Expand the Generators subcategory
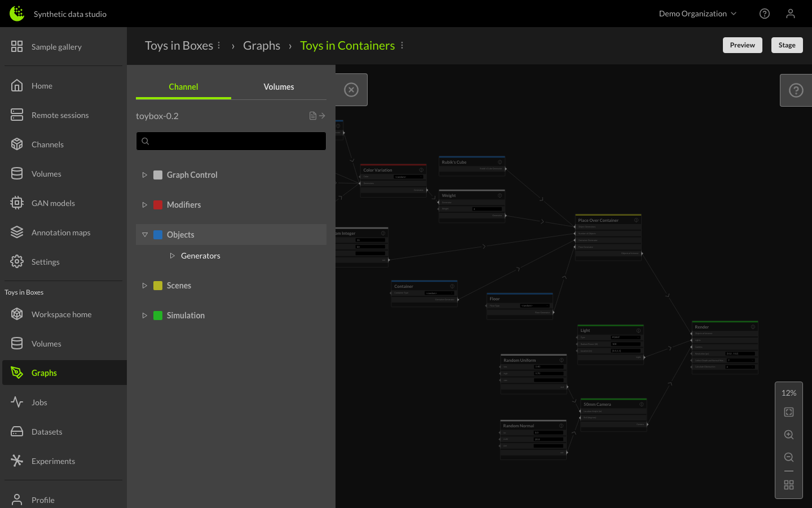Image resolution: width=812 pixels, height=508 pixels. point(172,255)
